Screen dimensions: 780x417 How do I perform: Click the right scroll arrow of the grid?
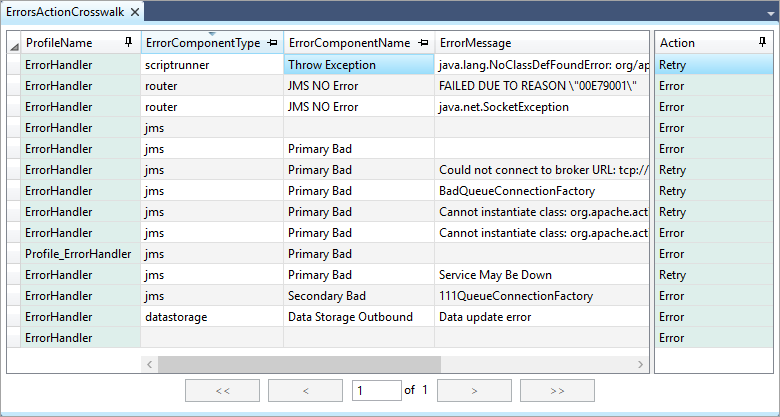[640, 364]
